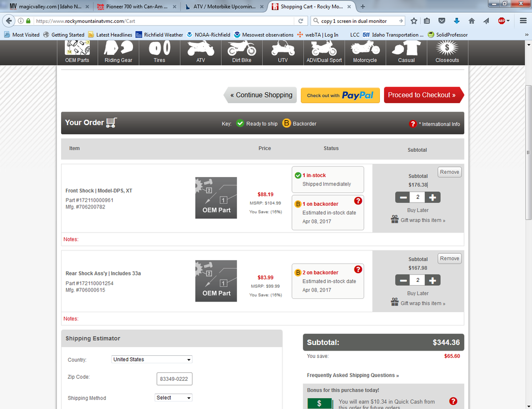
Task: Click the Rear Shock backorder help icon
Action: click(358, 269)
